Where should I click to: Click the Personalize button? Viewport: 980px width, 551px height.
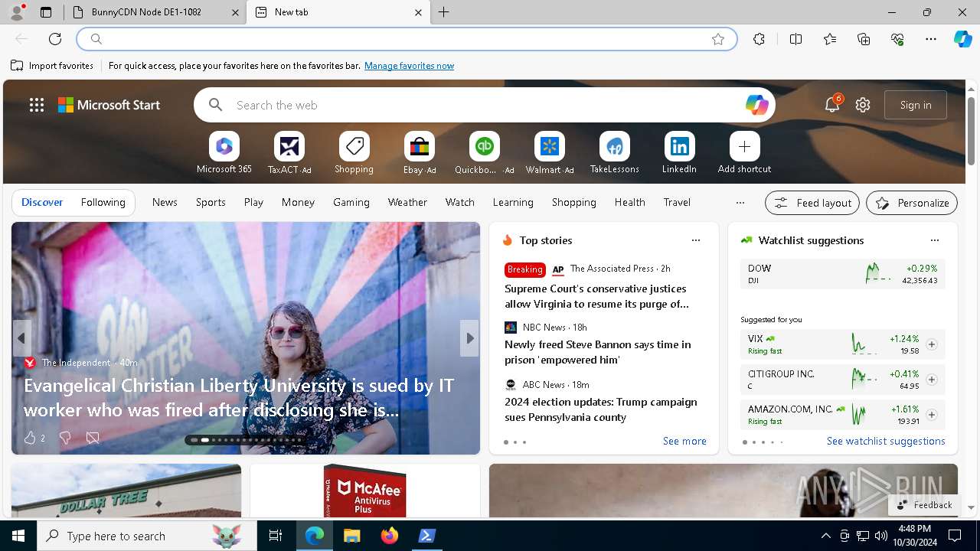click(x=912, y=203)
